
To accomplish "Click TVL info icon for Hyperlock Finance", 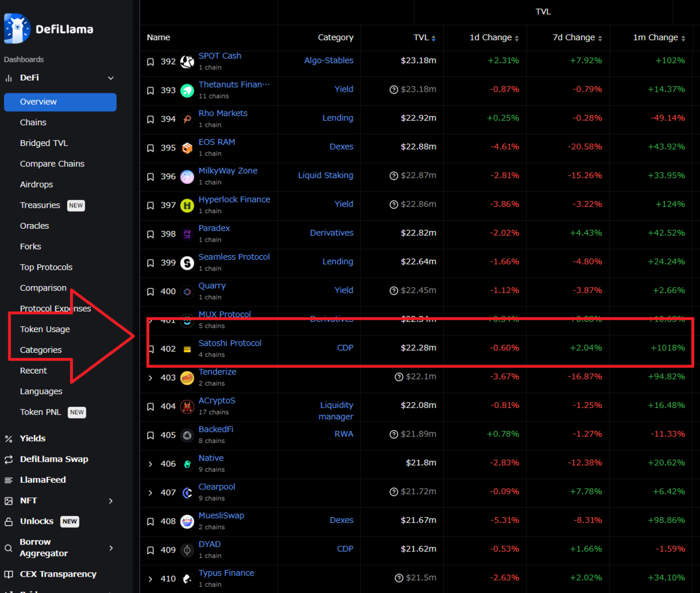I will [x=394, y=204].
